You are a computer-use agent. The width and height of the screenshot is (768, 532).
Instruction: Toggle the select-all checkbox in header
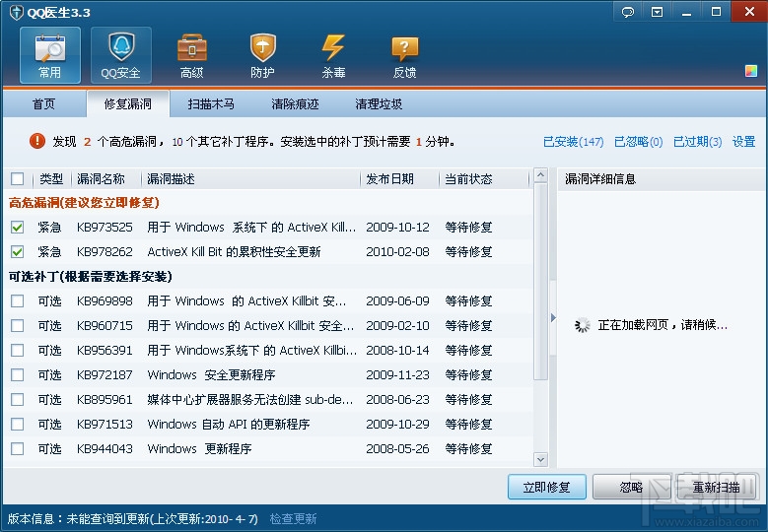pos(17,178)
